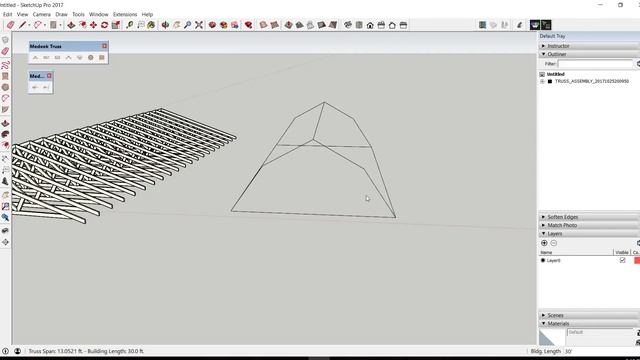The image size is (640, 360).
Task: Click the user profile icon in status bar
Action: (x=18, y=351)
